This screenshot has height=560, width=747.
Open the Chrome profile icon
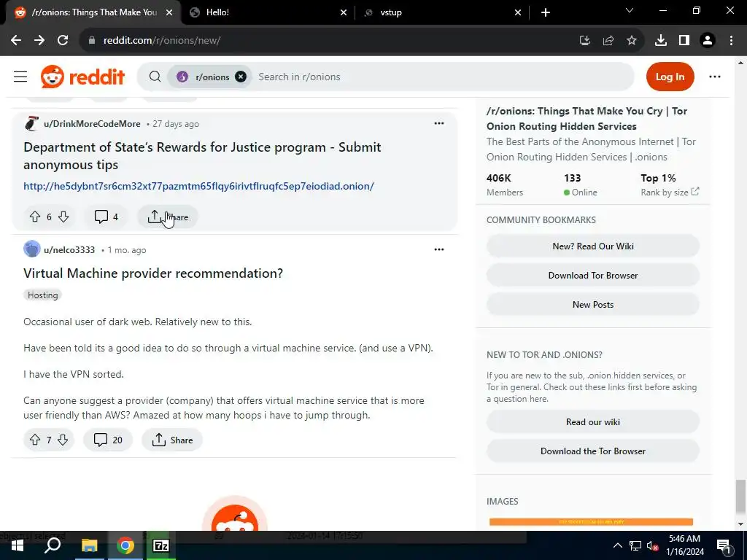point(708,41)
